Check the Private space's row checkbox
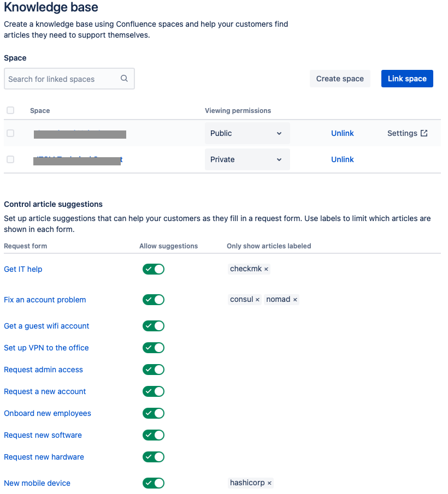 click(10, 159)
